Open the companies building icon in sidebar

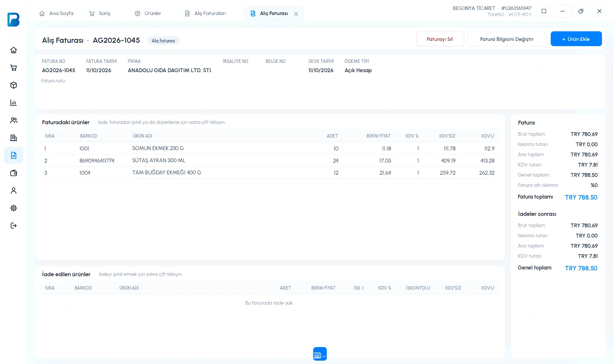[x=13, y=138]
